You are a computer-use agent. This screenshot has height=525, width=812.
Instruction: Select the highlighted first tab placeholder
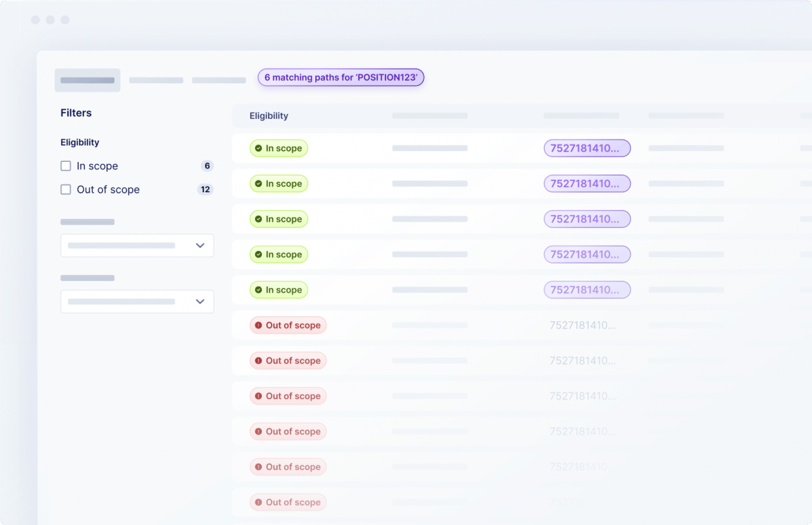click(x=87, y=80)
